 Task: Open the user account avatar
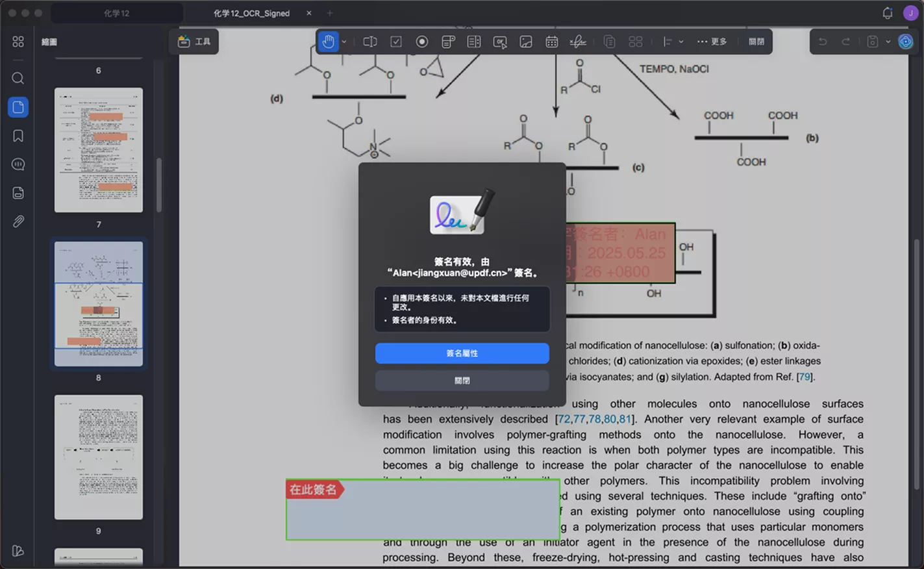pos(910,13)
